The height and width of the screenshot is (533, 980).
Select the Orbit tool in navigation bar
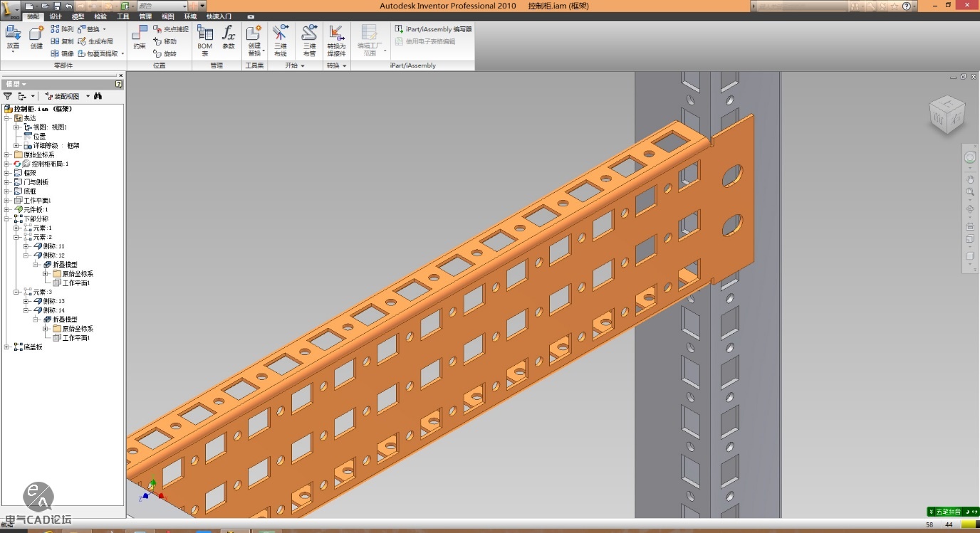(969, 209)
